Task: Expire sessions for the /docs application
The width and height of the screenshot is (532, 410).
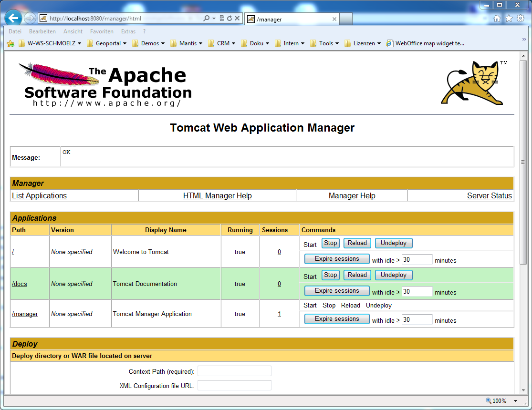Action: [x=336, y=291]
